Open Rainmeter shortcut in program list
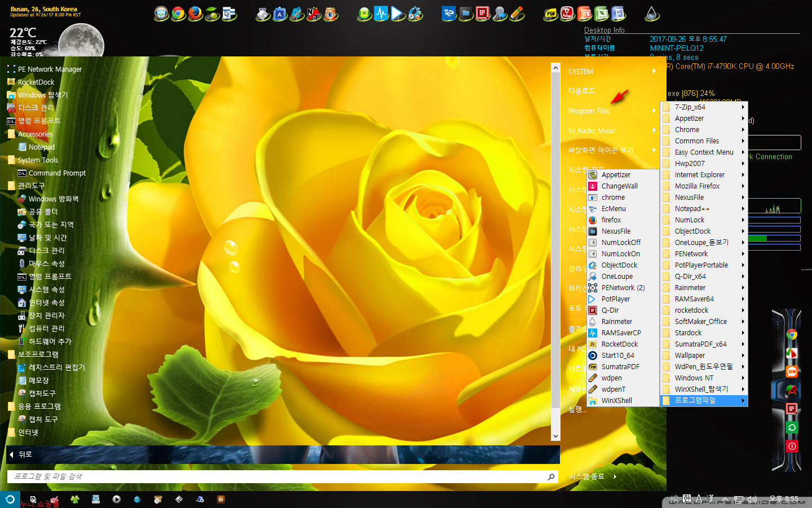The width and height of the screenshot is (812, 508). 617,322
